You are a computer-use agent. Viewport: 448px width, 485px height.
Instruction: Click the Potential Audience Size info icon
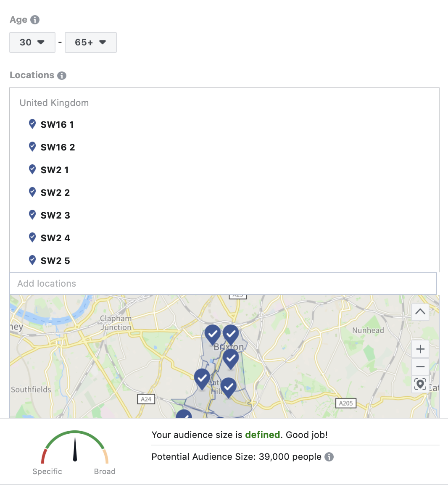pos(329,457)
